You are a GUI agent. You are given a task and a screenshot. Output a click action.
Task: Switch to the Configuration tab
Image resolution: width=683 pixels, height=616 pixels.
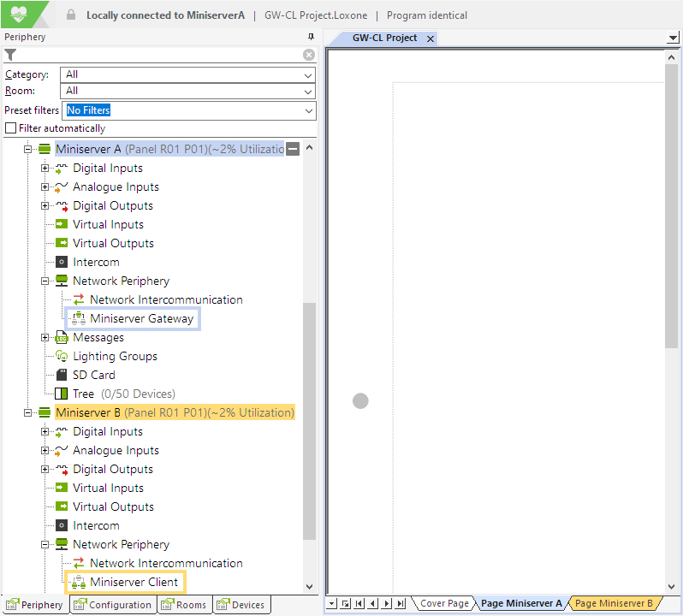(x=113, y=605)
